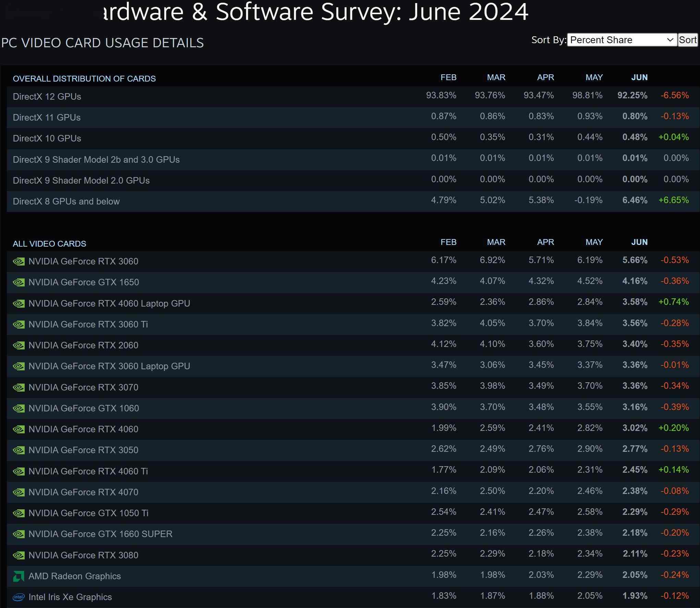Select NVIDIA GeForce RTX 3060 name

83,261
